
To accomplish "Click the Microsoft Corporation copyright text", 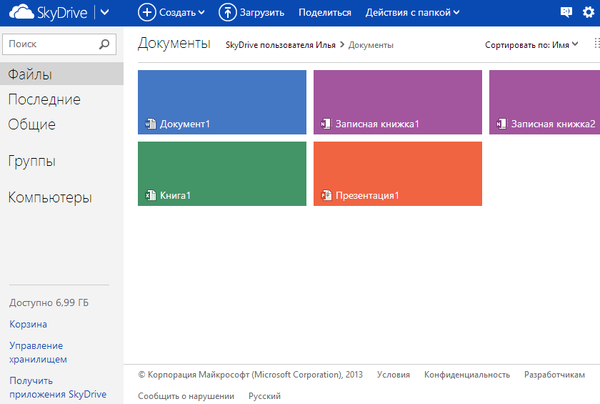I will (x=250, y=375).
